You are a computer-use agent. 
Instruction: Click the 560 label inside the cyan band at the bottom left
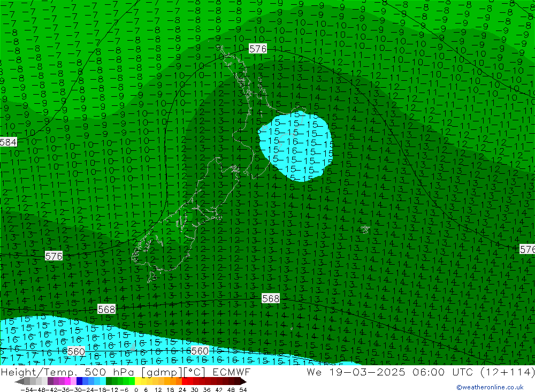coord(76,351)
